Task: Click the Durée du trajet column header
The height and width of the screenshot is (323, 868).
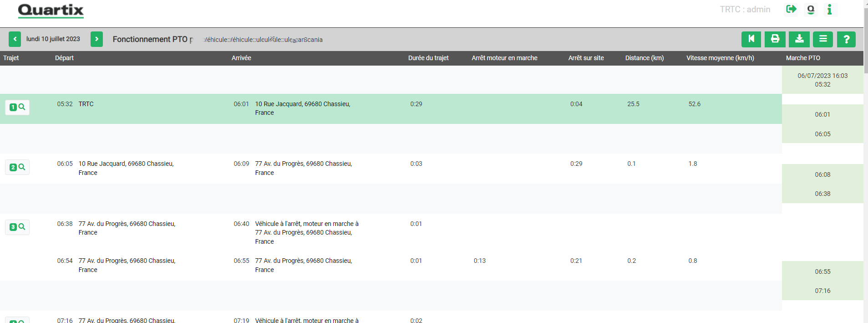Action: pyautogui.click(x=428, y=58)
